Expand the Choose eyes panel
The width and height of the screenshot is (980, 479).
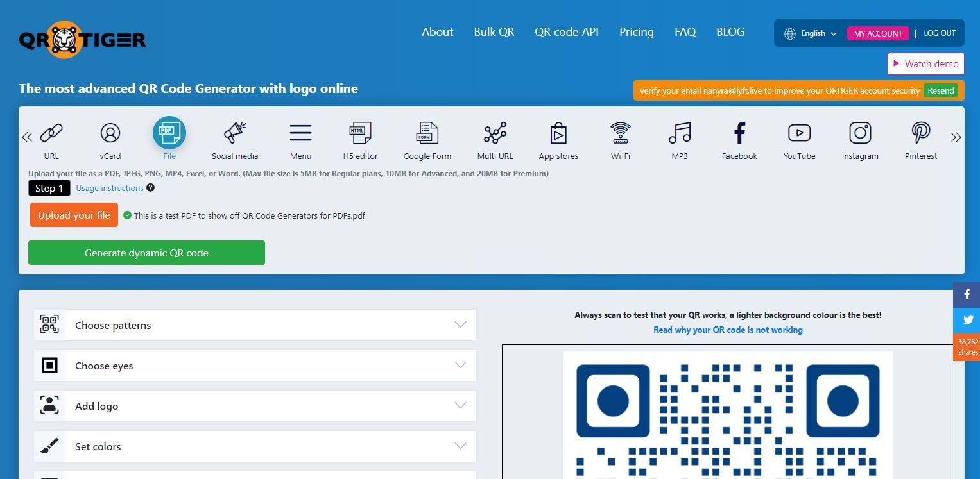click(255, 366)
